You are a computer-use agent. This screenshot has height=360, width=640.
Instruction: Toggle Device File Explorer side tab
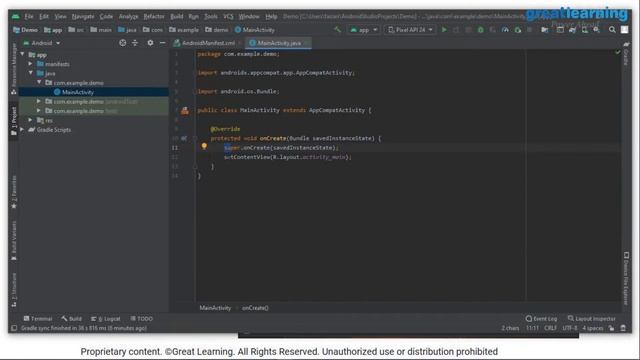[626, 279]
